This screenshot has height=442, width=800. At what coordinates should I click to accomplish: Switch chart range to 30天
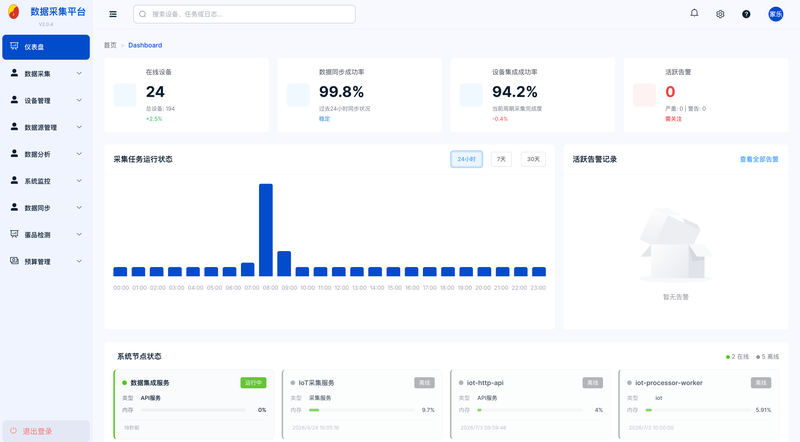coord(533,159)
